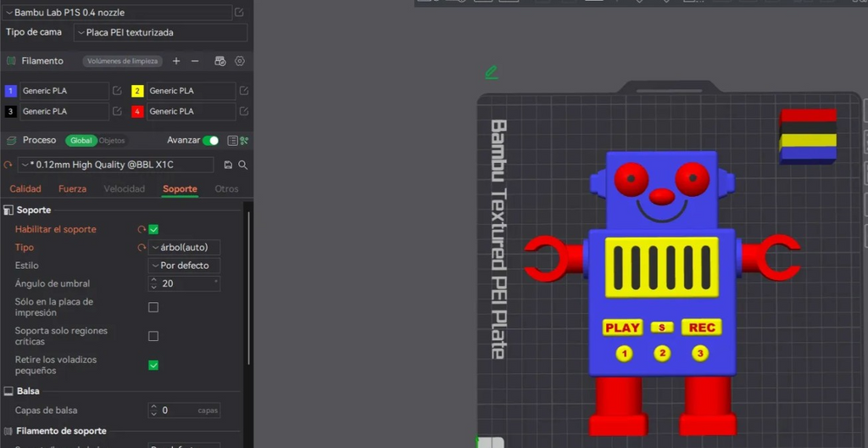Click the blue filament 1 color swatch
Image resolution: width=868 pixels, height=448 pixels.
(10, 91)
